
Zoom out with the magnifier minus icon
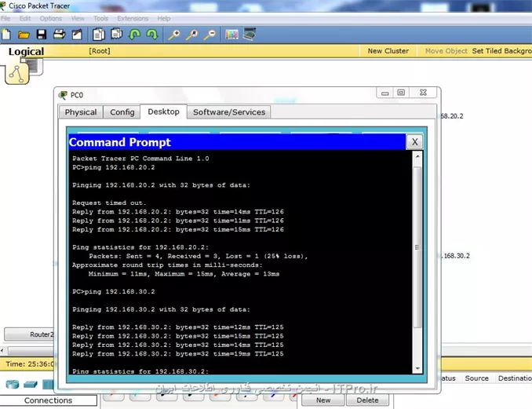tap(210, 35)
